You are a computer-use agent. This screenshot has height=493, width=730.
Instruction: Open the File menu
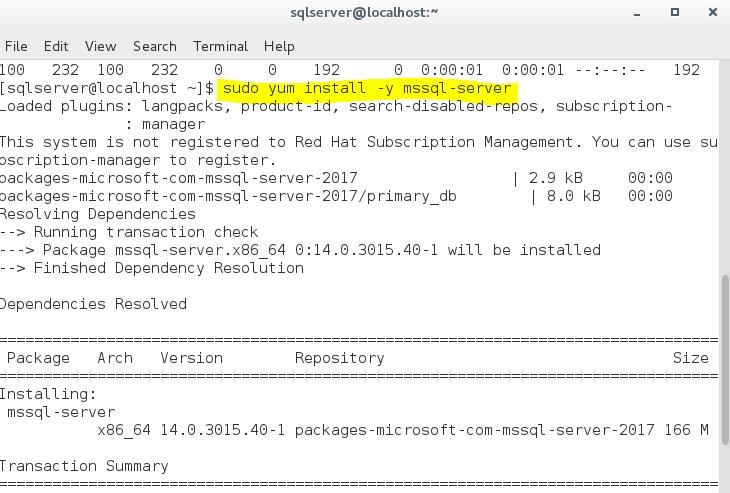16,46
